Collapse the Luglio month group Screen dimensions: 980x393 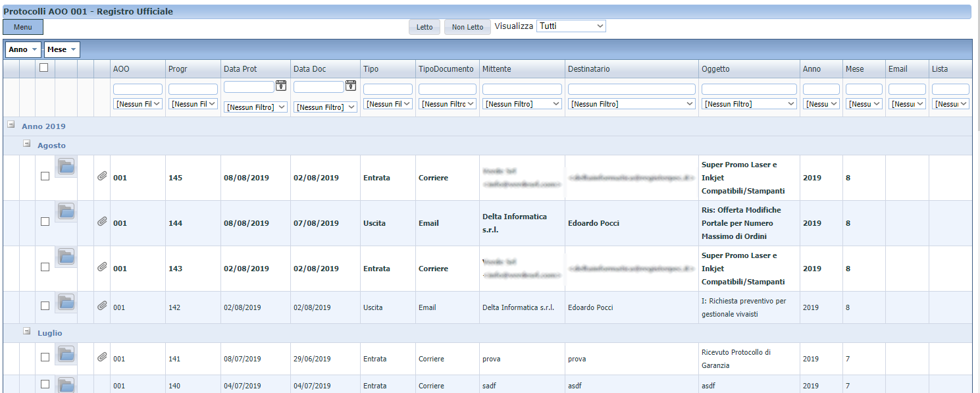click(x=27, y=331)
